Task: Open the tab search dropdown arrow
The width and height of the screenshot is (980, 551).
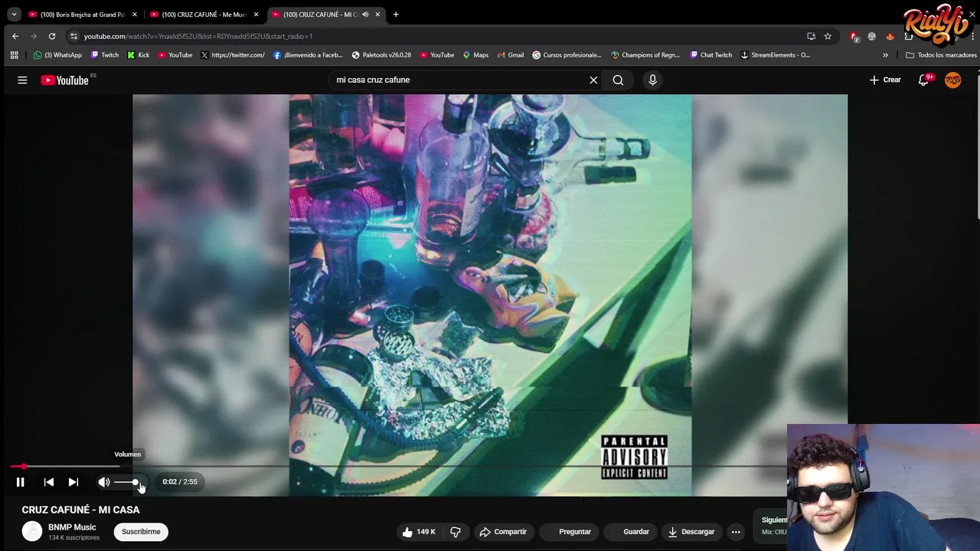Action: pos(14,15)
